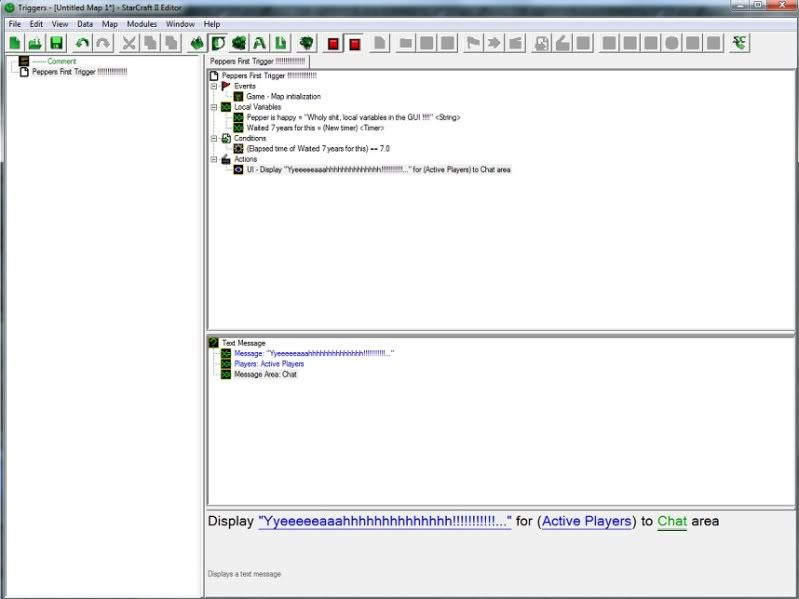Image resolution: width=799 pixels, height=599 pixels.
Task: Select the 'Waited 7 years for this' timer variable
Action: [x=315, y=128]
